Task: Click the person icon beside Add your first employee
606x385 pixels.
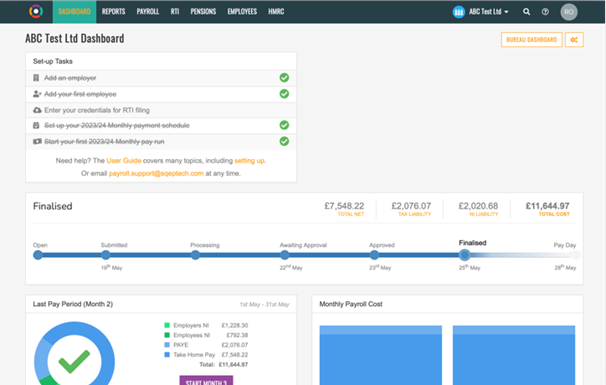Action: click(x=37, y=94)
